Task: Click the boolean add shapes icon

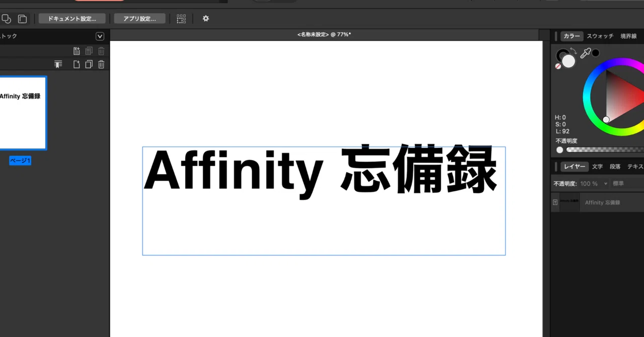Action: coord(6,19)
